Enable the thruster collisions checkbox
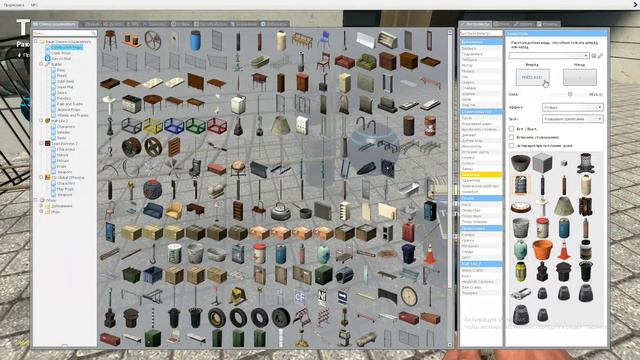Screen dimensions: 640x360 [511, 137]
